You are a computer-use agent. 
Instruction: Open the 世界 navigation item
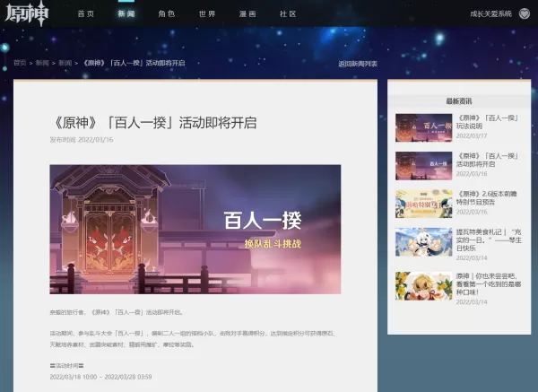[x=207, y=13]
